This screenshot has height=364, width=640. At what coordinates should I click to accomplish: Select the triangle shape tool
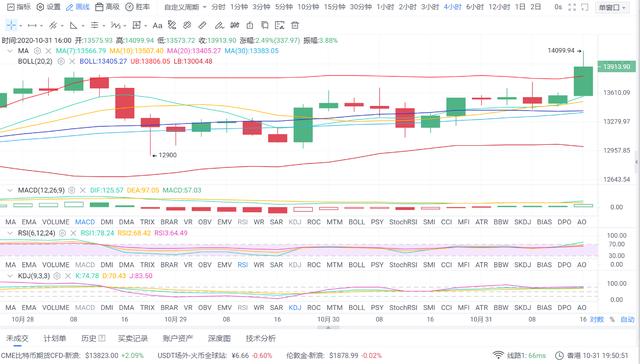click(73, 25)
